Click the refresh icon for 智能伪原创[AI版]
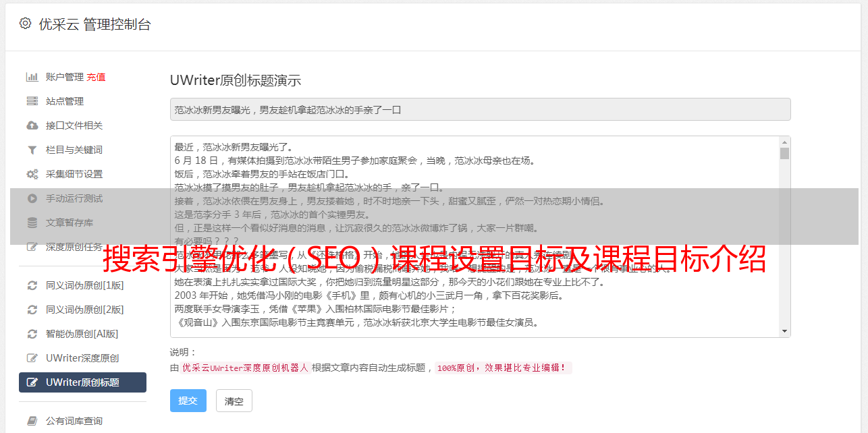Screen dimensions: 868x433 32,334
